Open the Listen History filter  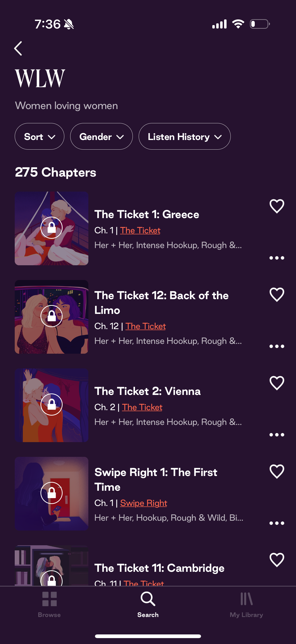pos(184,137)
